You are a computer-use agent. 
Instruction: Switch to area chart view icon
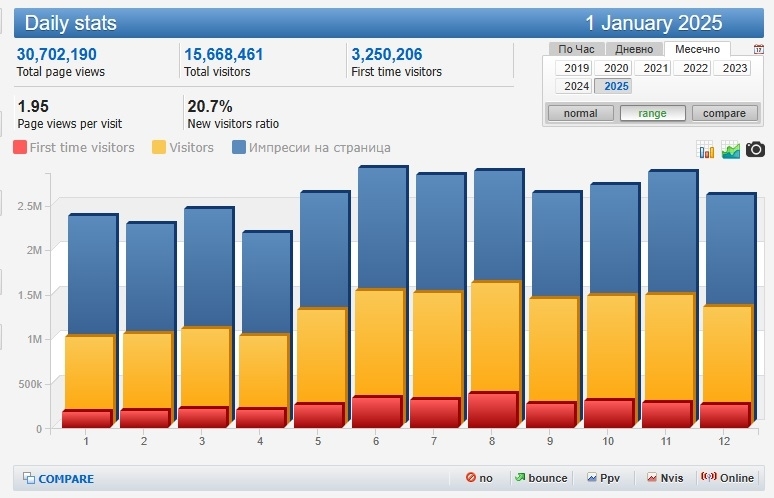click(731, 150)
